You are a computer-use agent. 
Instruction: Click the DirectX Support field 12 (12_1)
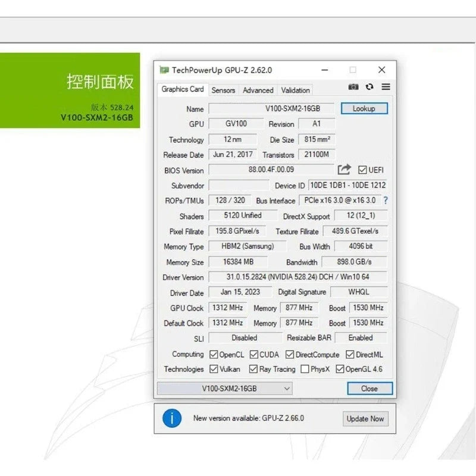point(361,215)
